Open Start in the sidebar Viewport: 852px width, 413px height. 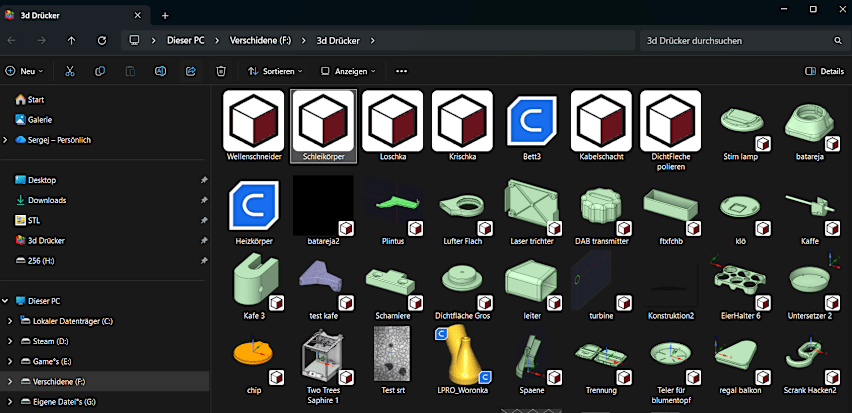point(30,99)
